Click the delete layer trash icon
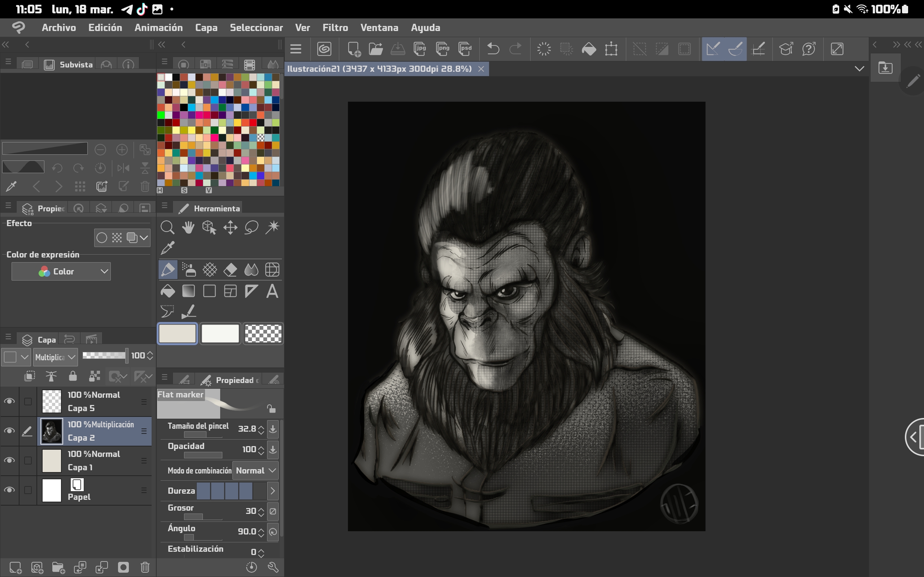Image resolution: width=924 pixels, height=577 pixels. pos(145,568)
